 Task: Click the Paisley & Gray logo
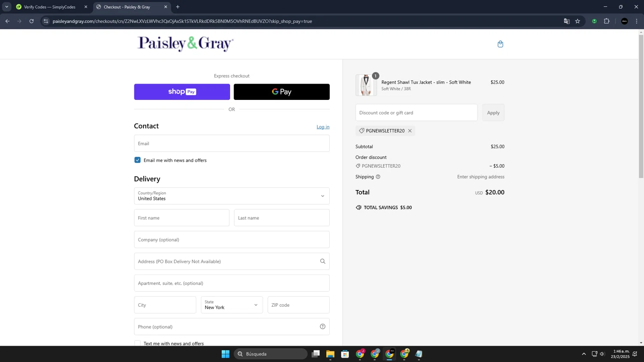click(185, 44)
